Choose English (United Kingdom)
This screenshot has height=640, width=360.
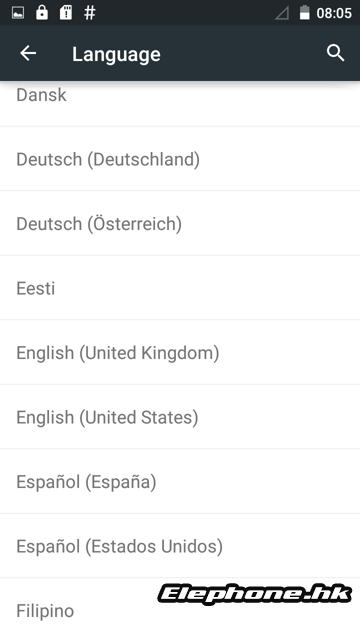180,352
